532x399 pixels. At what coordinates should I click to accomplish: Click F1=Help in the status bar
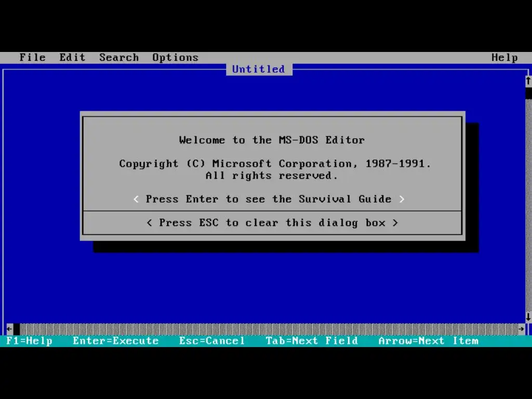pyautogui.click(x=30, y=341)
